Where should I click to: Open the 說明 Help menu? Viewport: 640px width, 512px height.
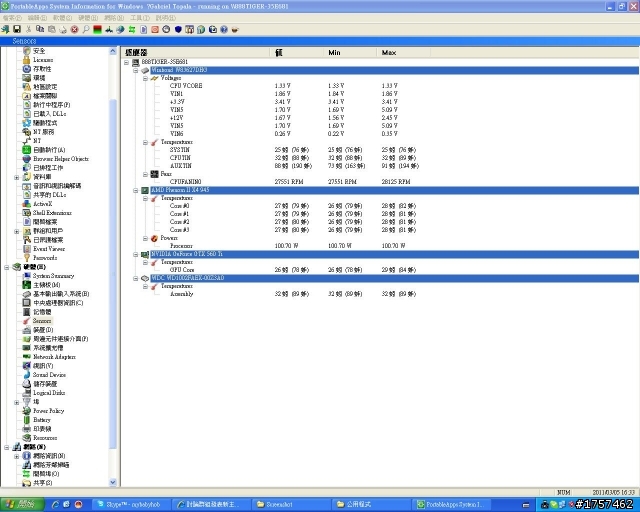click(x=166, y=18)
